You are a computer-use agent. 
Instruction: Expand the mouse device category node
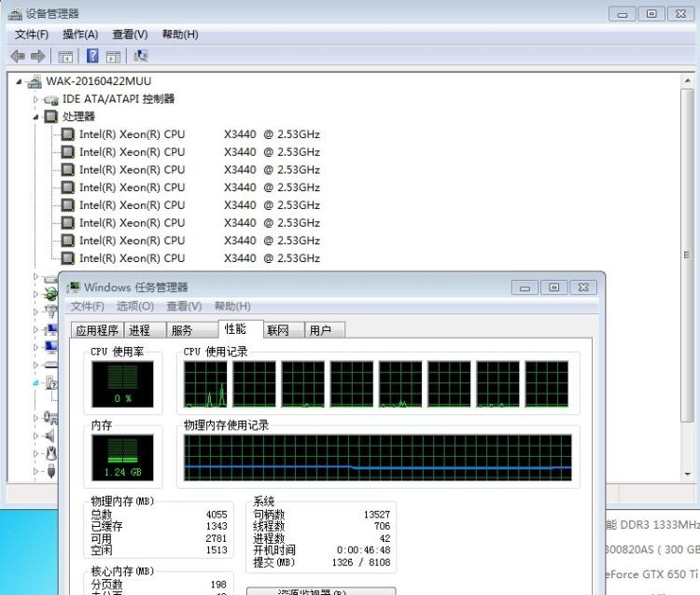point(35,453)
